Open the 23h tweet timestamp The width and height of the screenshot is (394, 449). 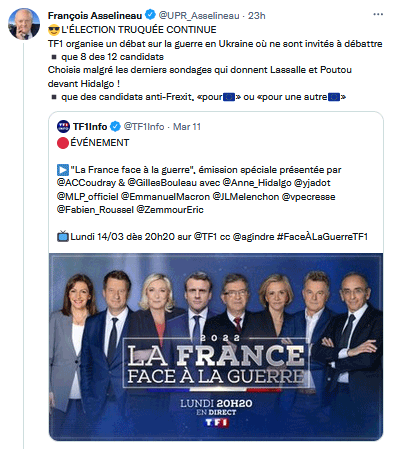[x=257, y=16]
